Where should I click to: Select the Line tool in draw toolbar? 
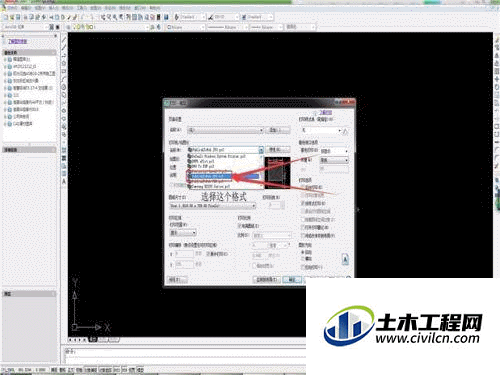coord(64,40)
